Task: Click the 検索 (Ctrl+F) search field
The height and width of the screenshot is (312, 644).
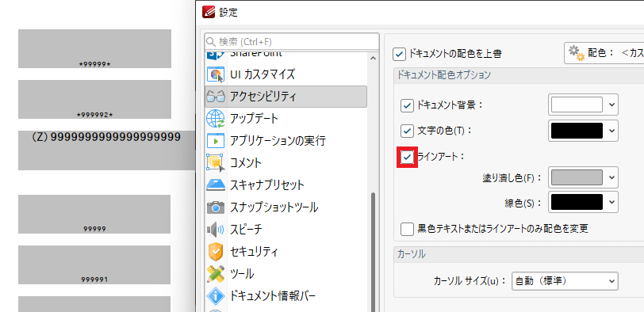Action: [292, 42]
